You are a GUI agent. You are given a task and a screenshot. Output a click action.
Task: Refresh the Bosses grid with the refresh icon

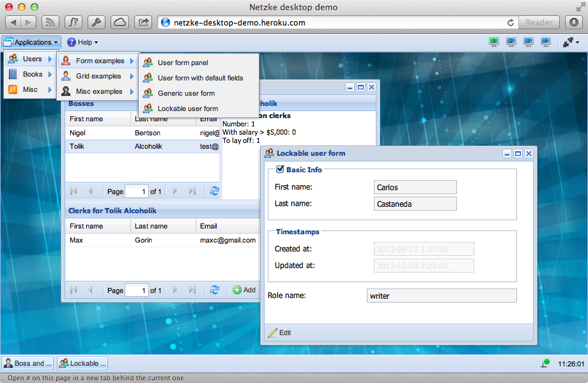coord(213,190)
